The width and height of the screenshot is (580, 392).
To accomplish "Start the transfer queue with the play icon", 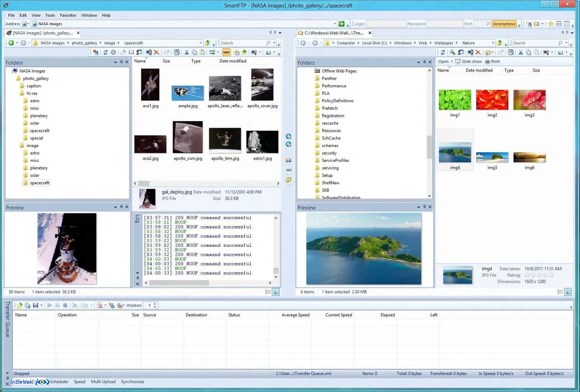I will click(x=49, y=305).
